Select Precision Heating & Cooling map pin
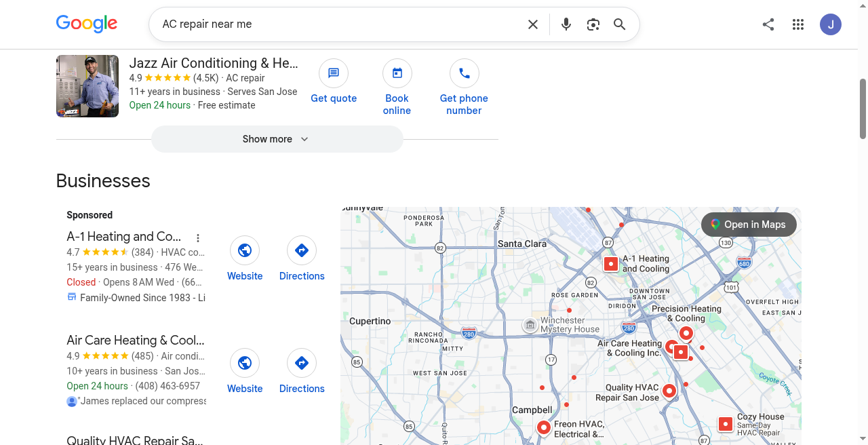Image resolution: width=868 pixels, height=445 pixels. tap(686, 333)
